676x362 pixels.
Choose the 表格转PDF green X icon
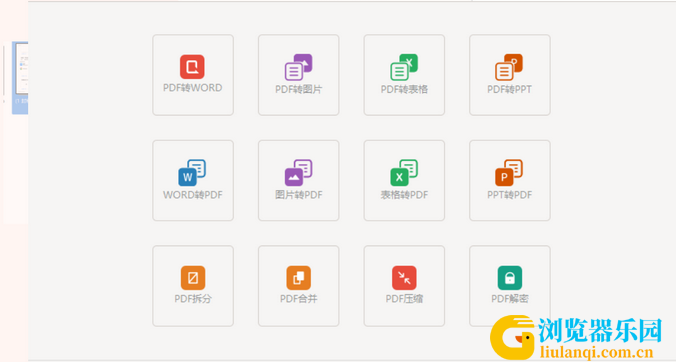tap(404, 173)
